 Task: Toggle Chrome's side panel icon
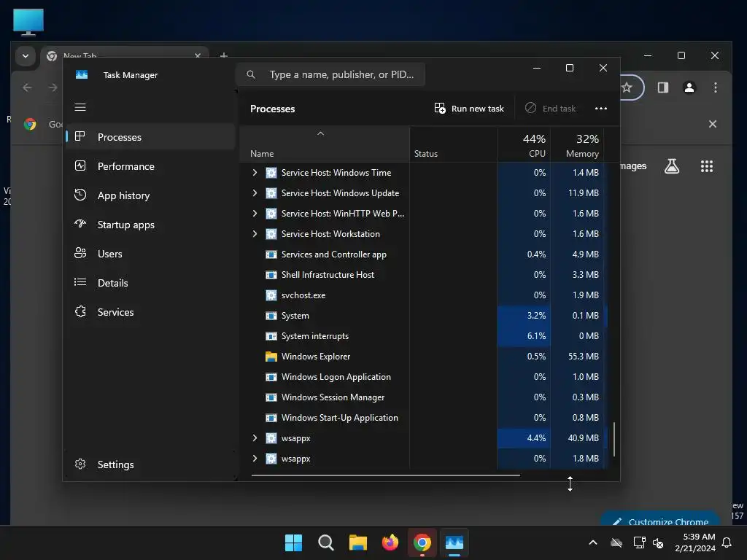tap(662, 87)
